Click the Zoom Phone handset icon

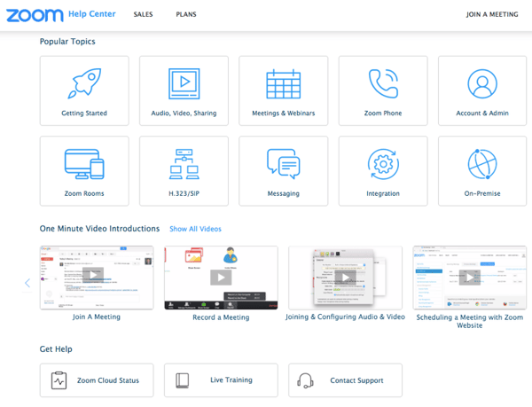(383, 83)
